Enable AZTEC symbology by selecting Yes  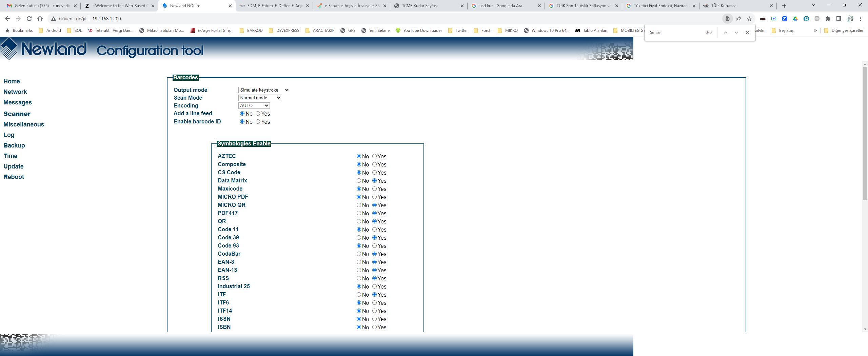pos(374,156)
